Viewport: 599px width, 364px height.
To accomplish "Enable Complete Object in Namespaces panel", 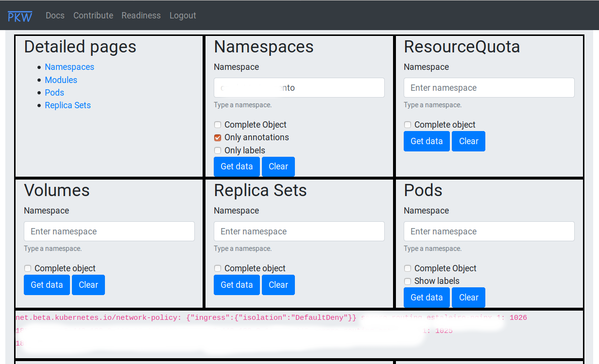I will pos(218,125).
